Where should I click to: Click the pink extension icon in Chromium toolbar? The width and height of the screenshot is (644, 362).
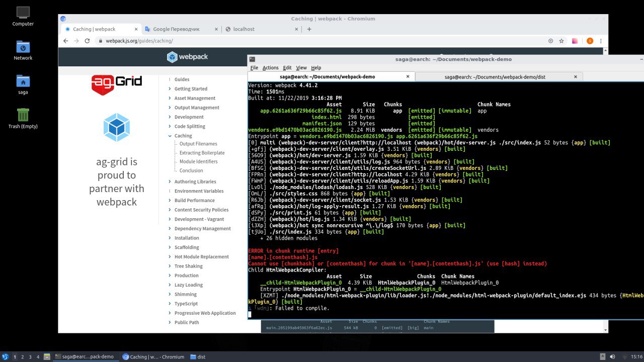coord(575,41)
